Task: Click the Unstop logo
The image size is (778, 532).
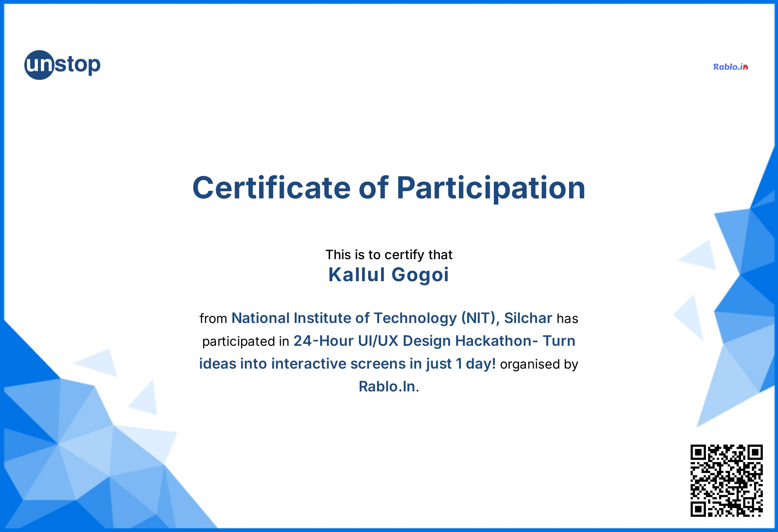Action: pos(63,65)
